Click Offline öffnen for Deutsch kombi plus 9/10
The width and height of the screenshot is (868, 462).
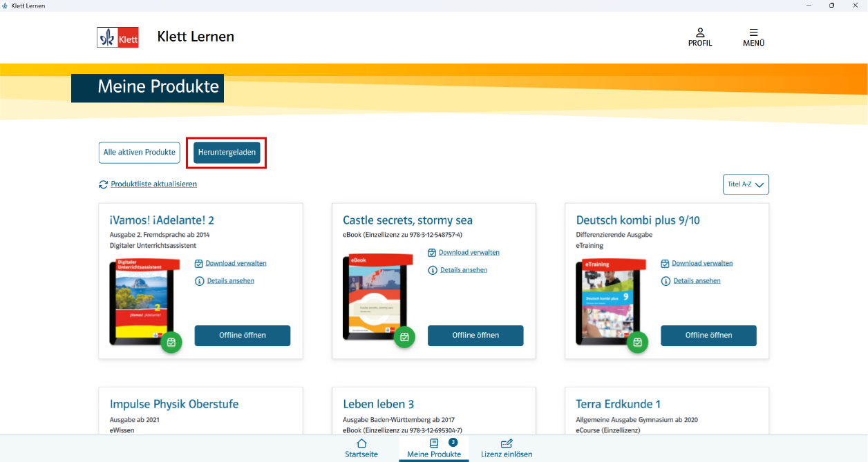click(708, 336)
